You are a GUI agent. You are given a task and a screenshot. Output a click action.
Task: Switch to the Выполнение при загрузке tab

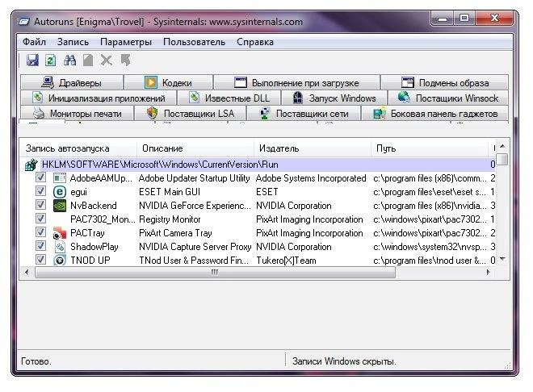296,82
